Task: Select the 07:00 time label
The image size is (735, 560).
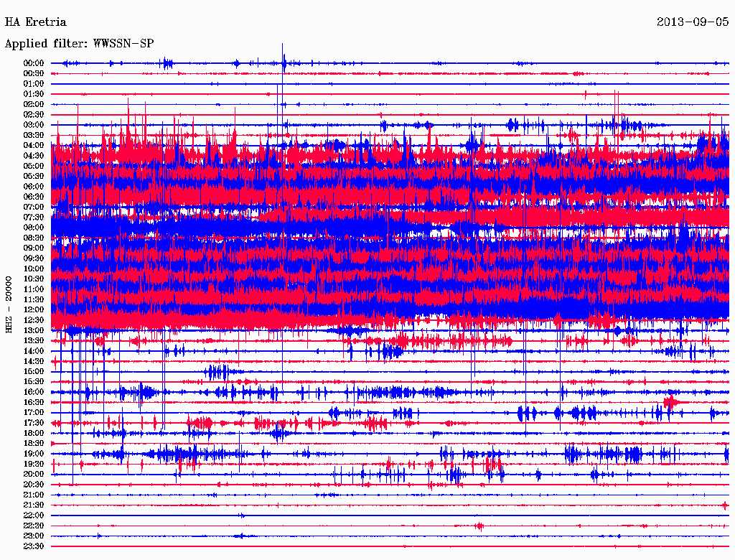Action: [34, 207]
